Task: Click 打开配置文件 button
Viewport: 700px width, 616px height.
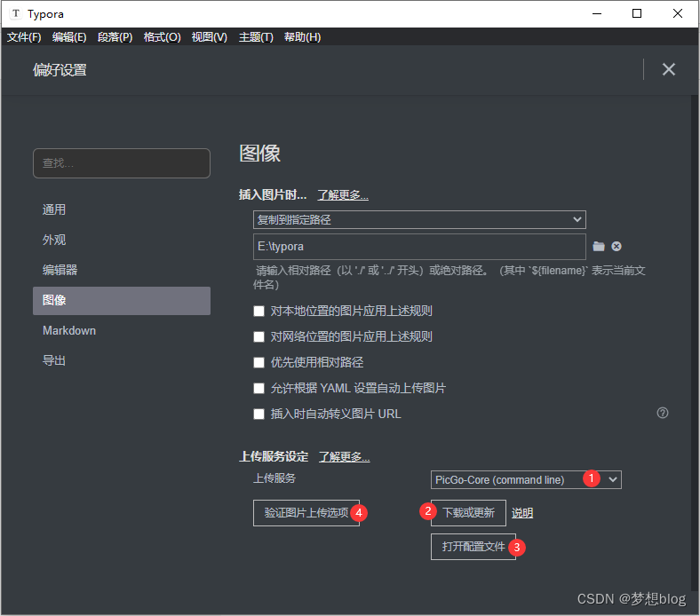Action: [473, 547]
